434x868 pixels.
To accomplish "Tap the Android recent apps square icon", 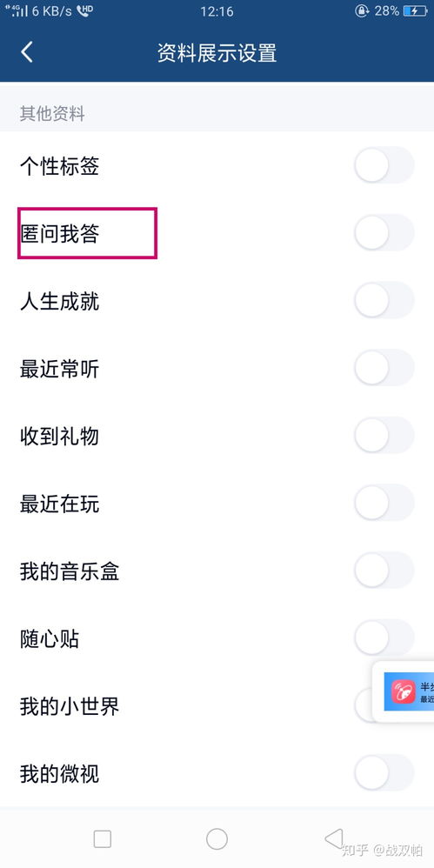I will click(x=103, y=838).
